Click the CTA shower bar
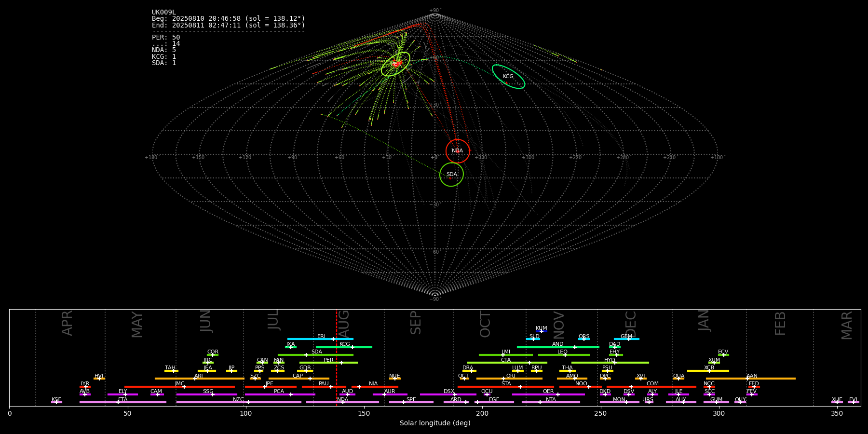 (507, 363)
